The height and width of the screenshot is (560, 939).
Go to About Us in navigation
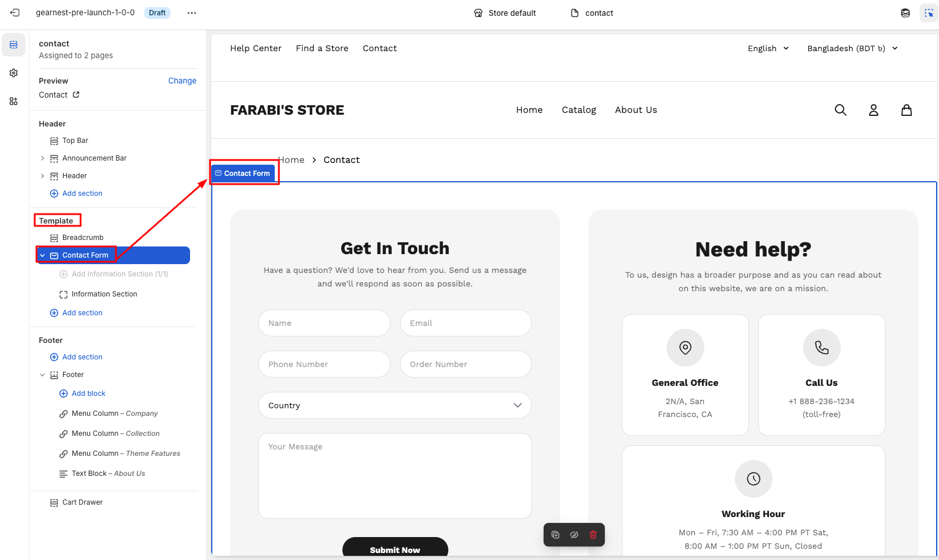tap(635, 110)
